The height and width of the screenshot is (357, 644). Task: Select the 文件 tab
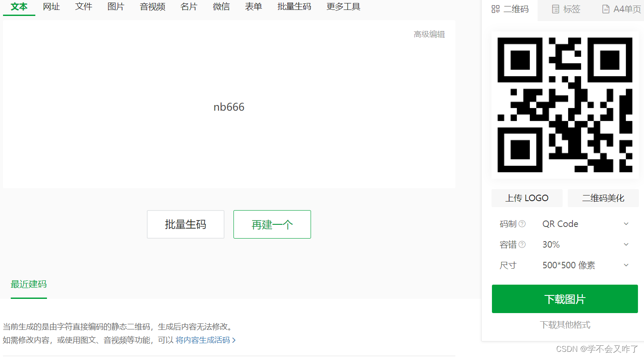point(84,7)
